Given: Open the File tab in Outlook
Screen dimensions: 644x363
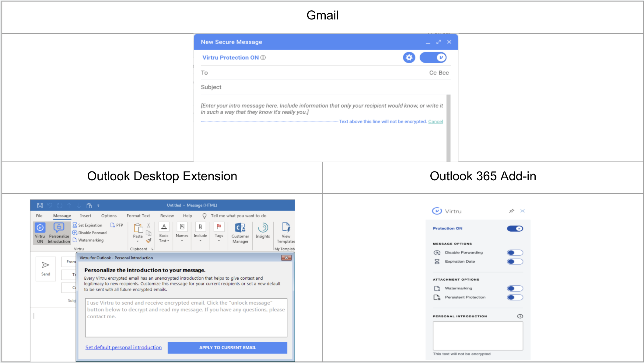Looking at the screenshot, I should coord(39,216).
